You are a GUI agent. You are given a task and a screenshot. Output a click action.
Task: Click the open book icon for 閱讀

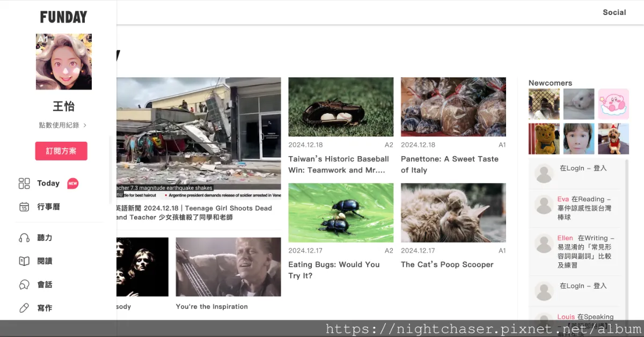tap(24, 261)
